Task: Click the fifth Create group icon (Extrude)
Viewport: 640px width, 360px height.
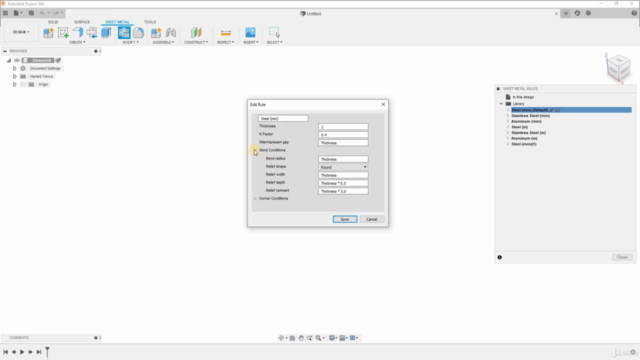Action: click(106, 33)
